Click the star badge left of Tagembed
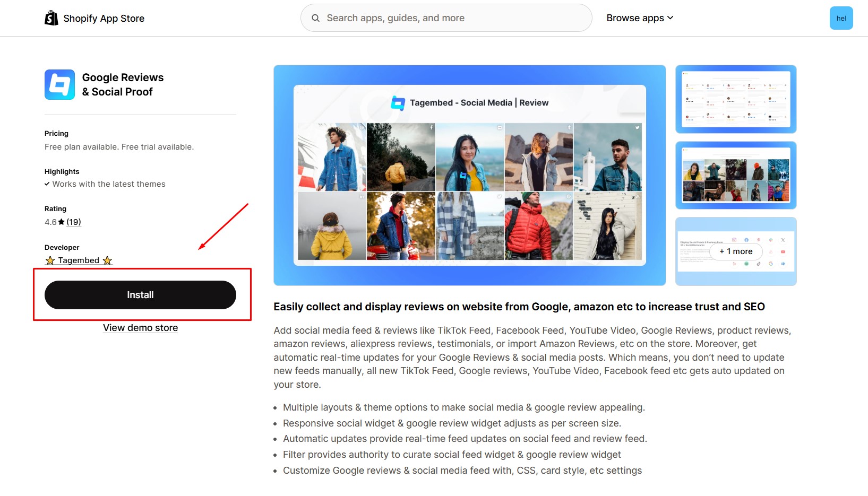 [x=49, y=260]
